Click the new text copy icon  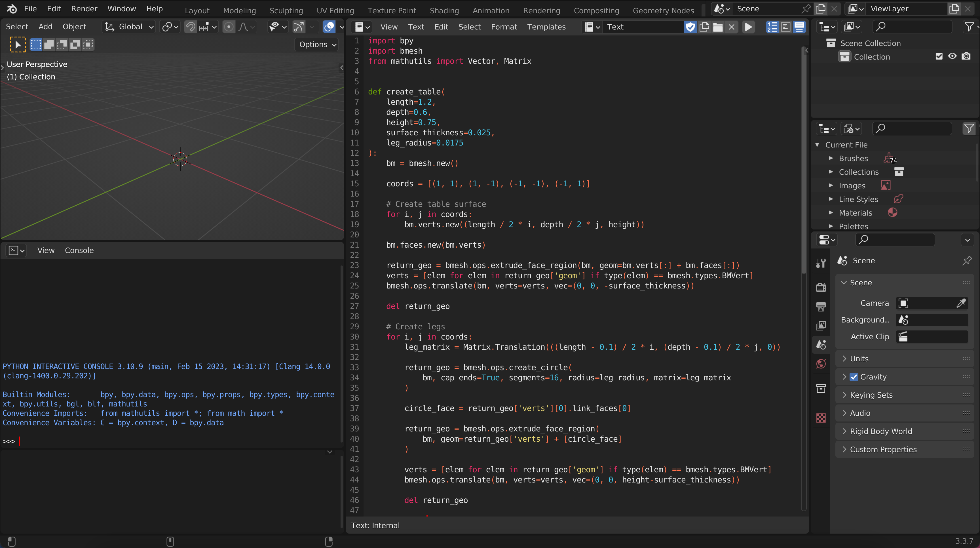pos(704,27)
